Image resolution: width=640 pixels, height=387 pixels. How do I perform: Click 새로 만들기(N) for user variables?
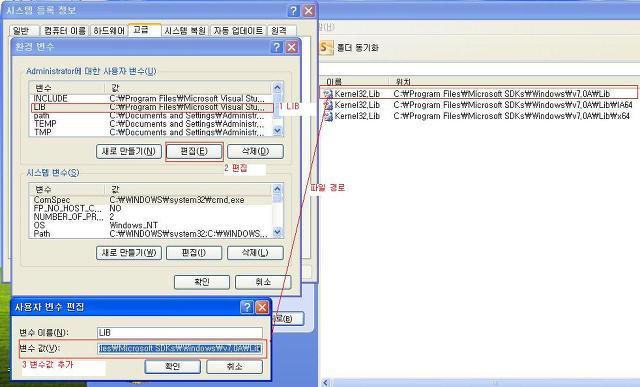point(129,151)
